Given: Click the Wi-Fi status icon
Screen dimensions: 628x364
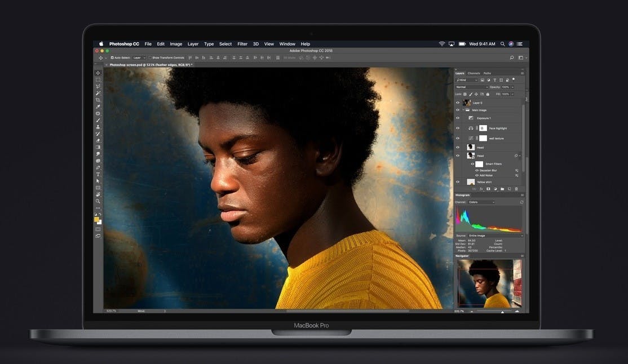Looking at the screenshot, I should 442,44.
